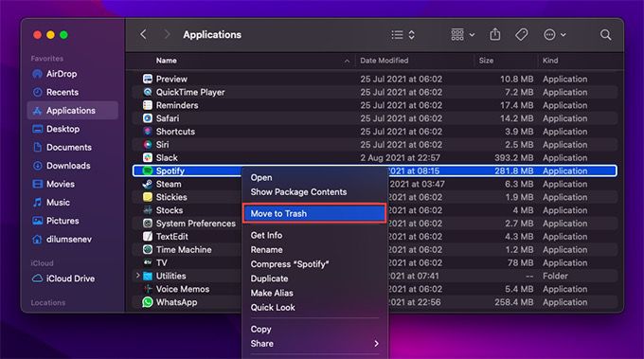Open the list view switcher dropdown

point(402,35)
